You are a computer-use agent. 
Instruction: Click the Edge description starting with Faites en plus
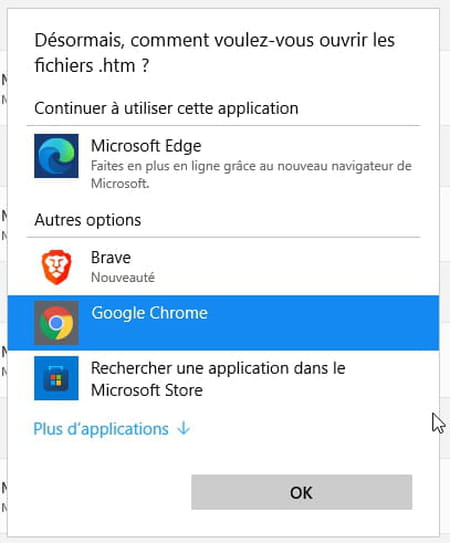[251, 174]
